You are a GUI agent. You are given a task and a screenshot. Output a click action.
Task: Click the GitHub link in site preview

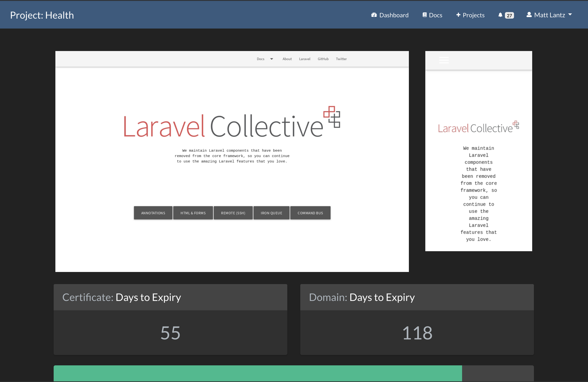(323, 59)
